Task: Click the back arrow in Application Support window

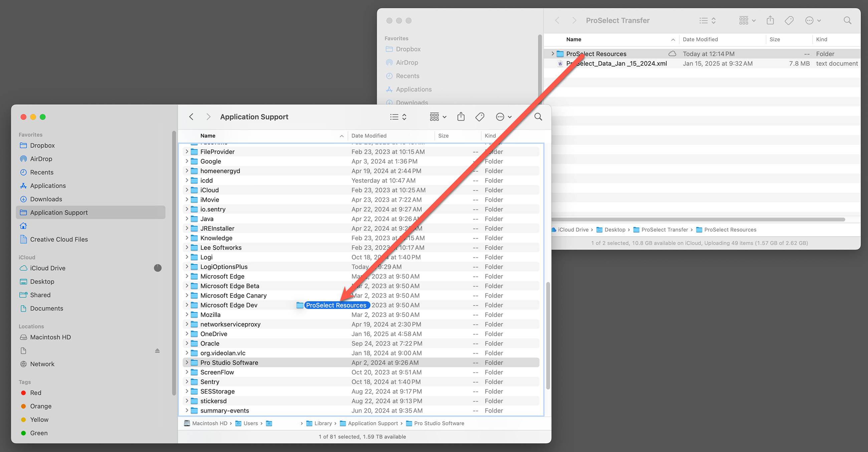Action: [191, 117]
